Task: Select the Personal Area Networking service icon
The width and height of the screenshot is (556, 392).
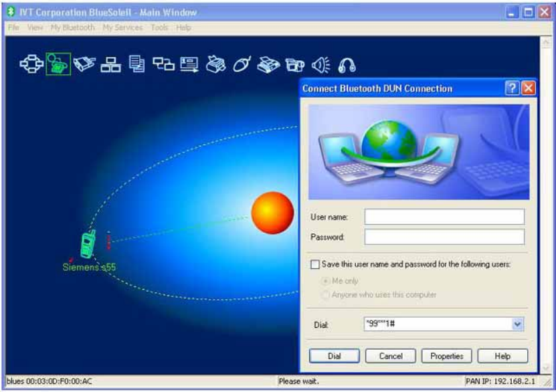Action: click(31, 64)
